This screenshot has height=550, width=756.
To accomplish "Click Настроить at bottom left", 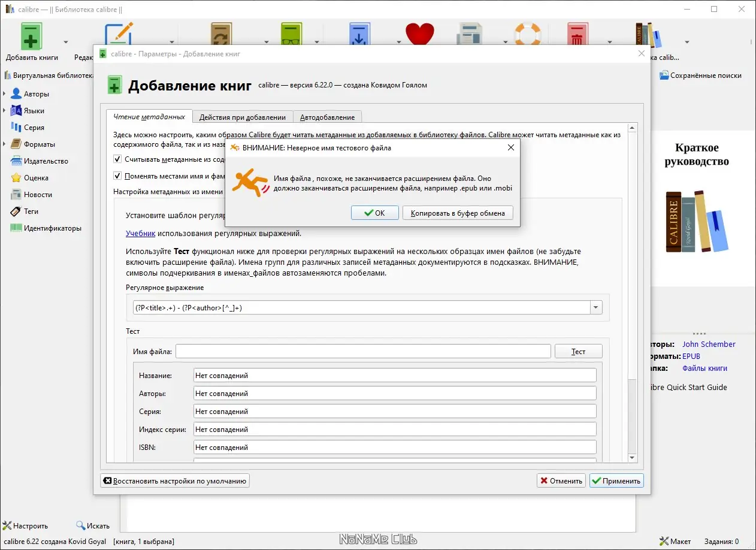I will coord(25,525).
